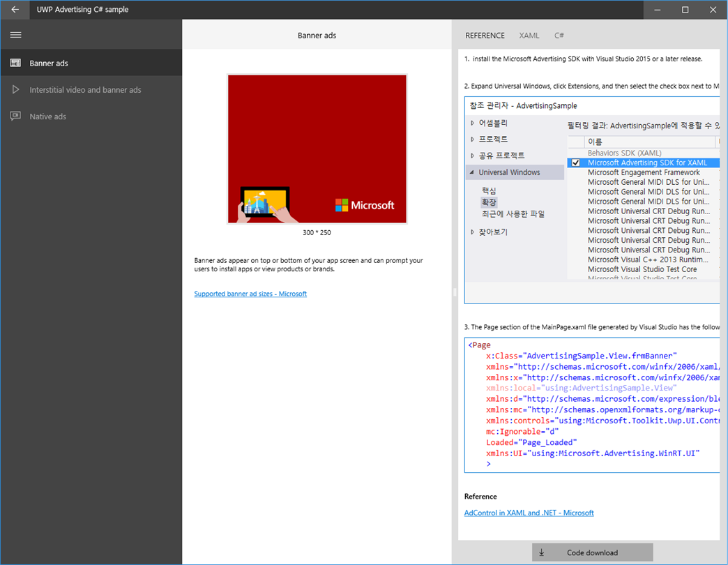
Task: Select the 확장 sub-item
Action: 489,202
